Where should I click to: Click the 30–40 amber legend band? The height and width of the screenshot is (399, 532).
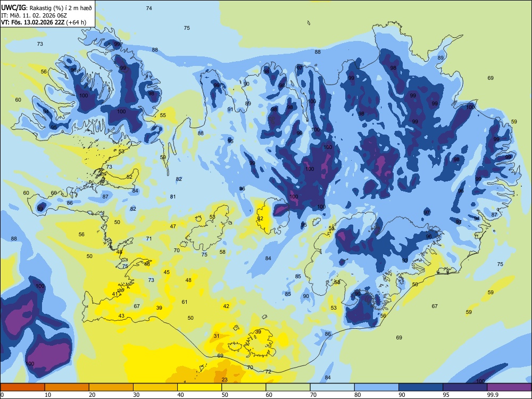point(155,387)
